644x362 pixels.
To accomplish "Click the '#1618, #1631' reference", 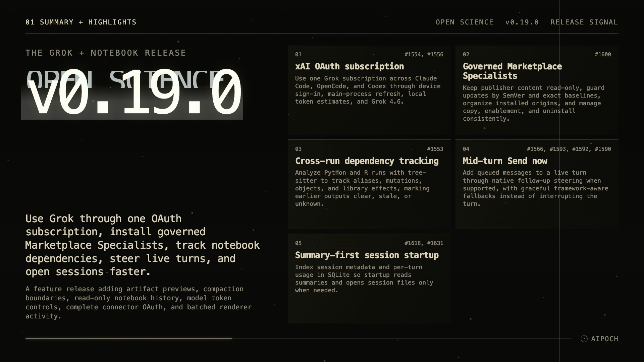I will point(424,243).
